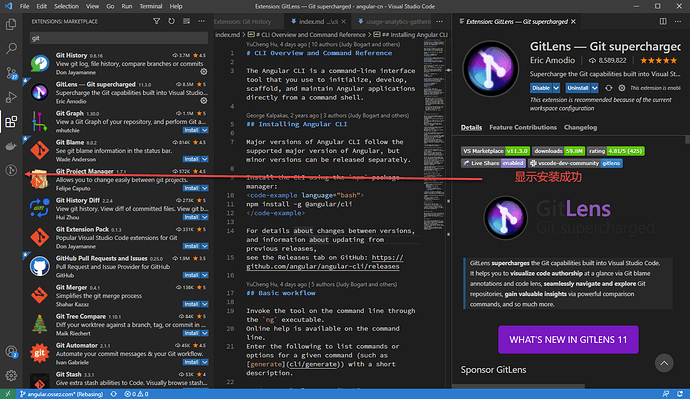Open the Help menu
The width and height of the screenshot is (690, 399).
[176, 6]
